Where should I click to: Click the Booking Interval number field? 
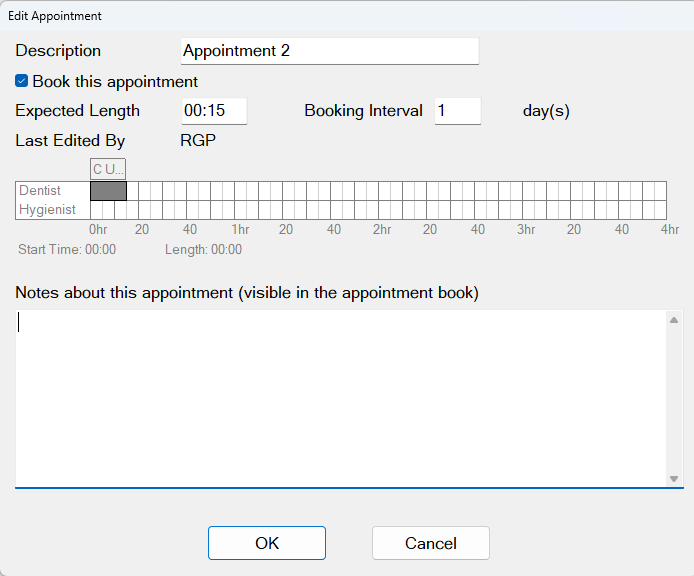[458, 111]
